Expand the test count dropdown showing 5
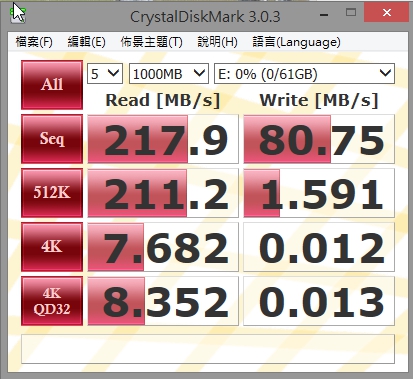Image resolution: width=413 pixels, height=379 pixels. point(105,73)
